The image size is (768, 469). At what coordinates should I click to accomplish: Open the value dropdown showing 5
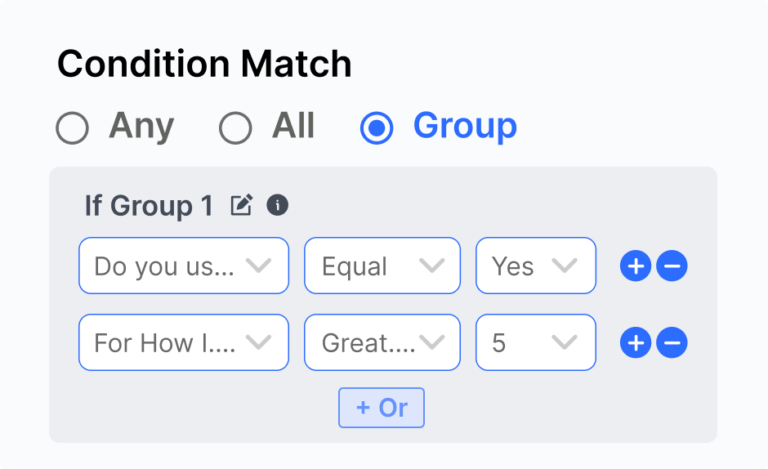coord(535,343)
